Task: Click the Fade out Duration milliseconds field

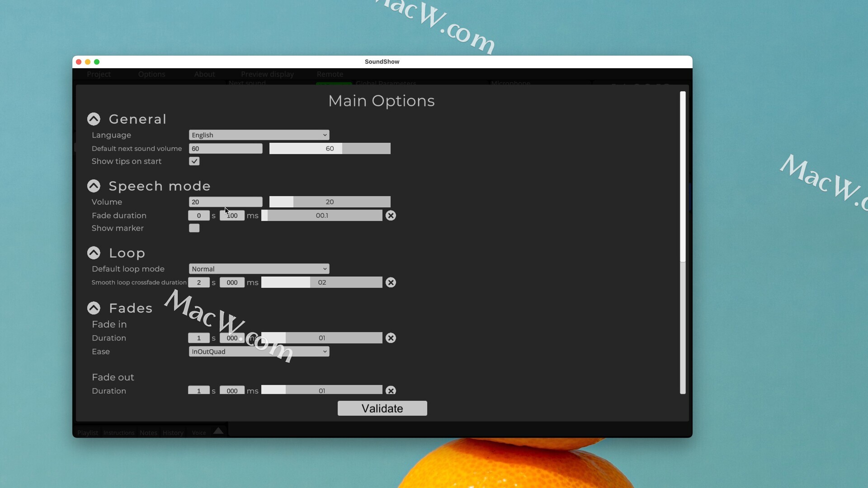Action: (x=232, y=390)
